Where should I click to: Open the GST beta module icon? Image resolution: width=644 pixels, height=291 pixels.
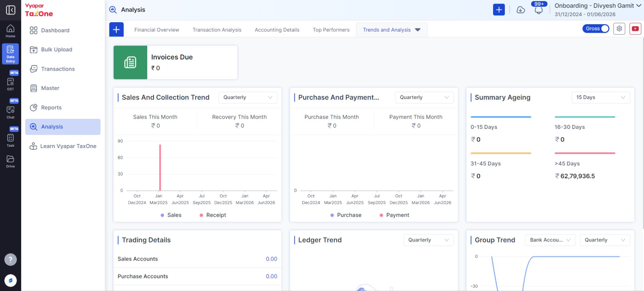10,84
